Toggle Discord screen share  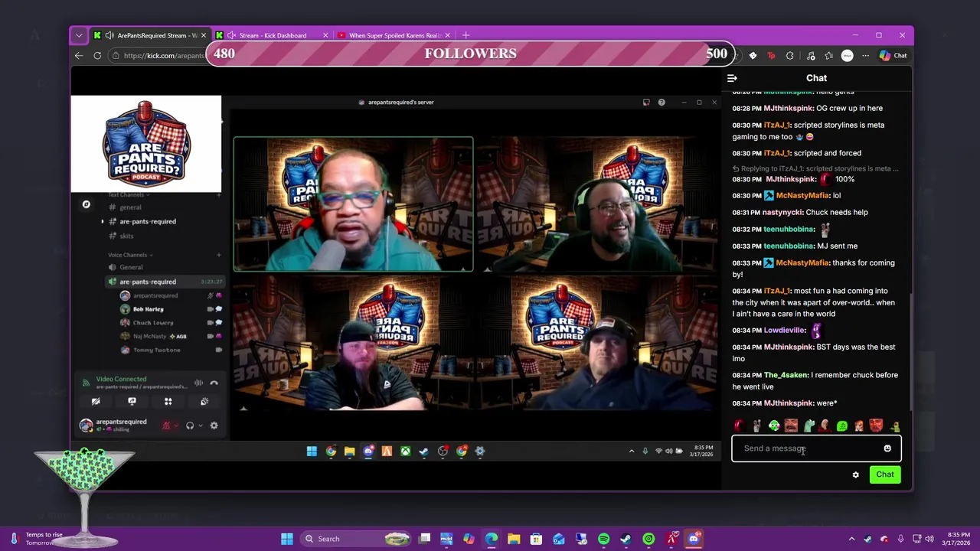[132, 402]
